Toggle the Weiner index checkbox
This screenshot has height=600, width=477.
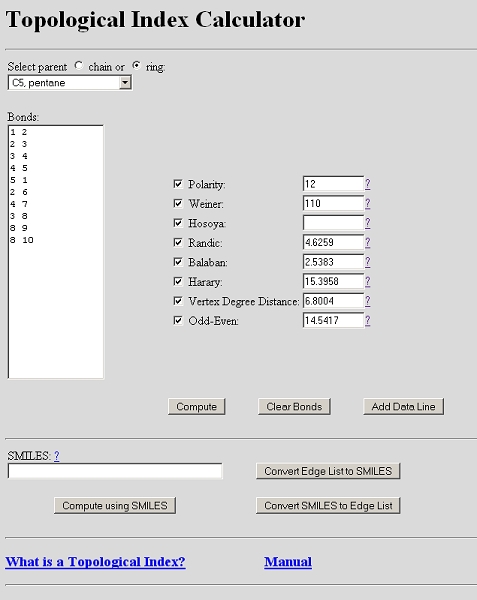click(178, 204)
